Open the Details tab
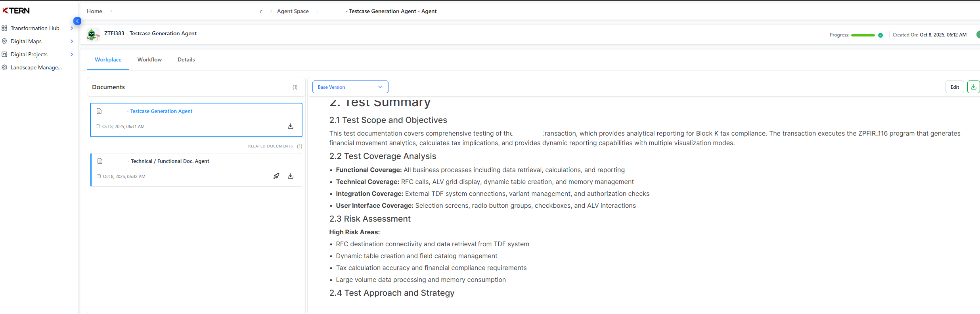The width and height of the screenshot is (980, 314). tap(186, 59)
